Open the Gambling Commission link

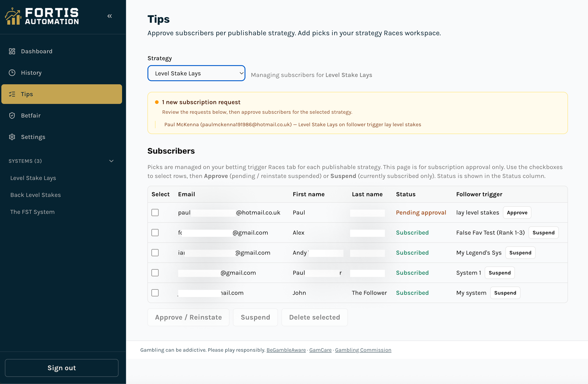[x=363, y=350]
